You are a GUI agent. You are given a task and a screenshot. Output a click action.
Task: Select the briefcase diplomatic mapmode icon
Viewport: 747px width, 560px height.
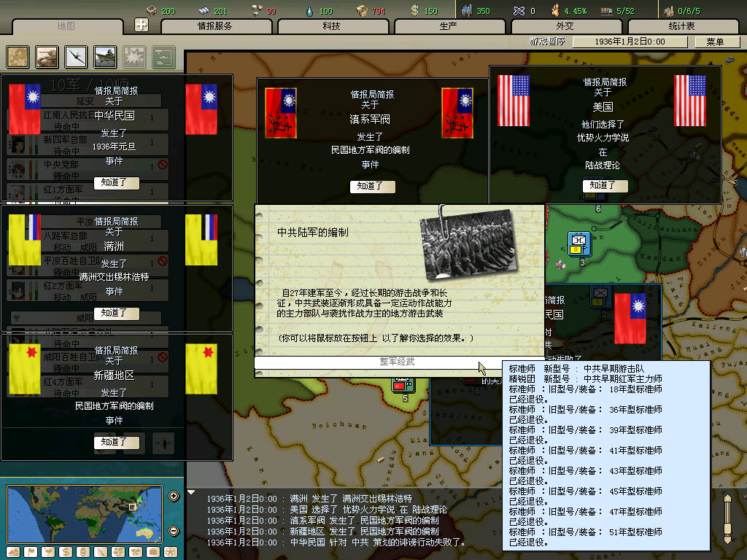[153, 552]
